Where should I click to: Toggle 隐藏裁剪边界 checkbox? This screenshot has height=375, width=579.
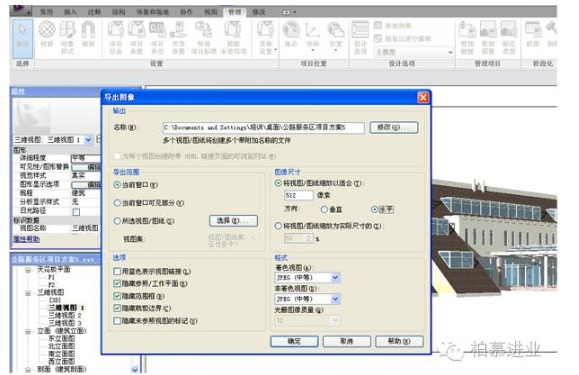click(x=117, y=308)
